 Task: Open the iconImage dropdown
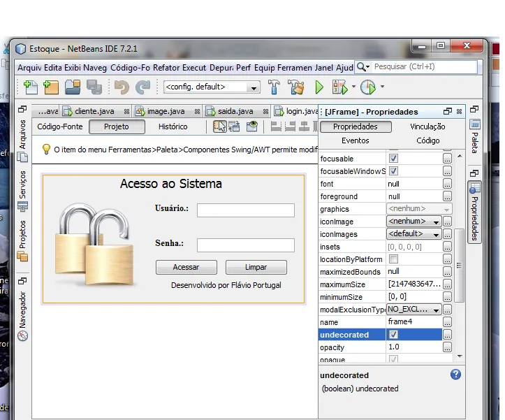click(414, 222)
